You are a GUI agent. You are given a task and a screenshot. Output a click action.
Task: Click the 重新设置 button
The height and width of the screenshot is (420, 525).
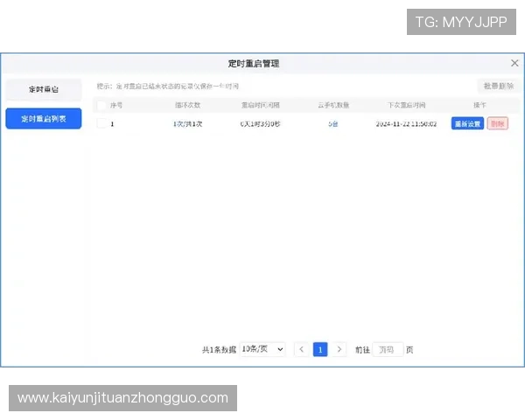tap(467, 123)
